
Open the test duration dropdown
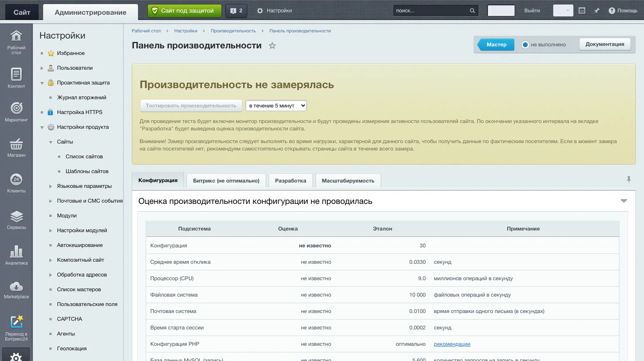(276, 105)
